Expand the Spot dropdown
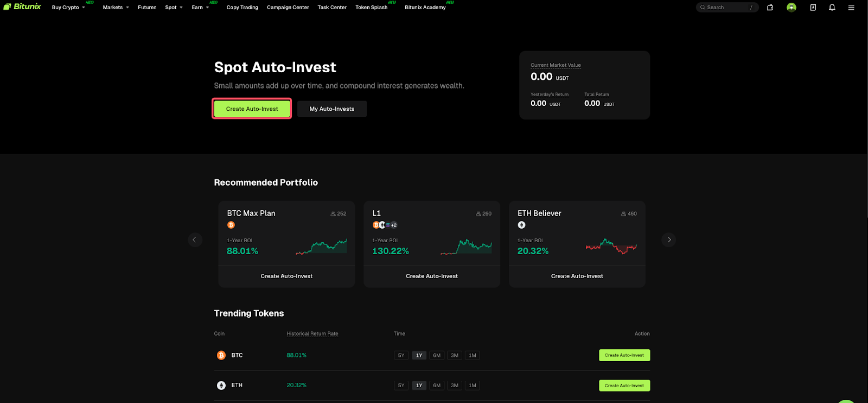 (x=174, y=8)
